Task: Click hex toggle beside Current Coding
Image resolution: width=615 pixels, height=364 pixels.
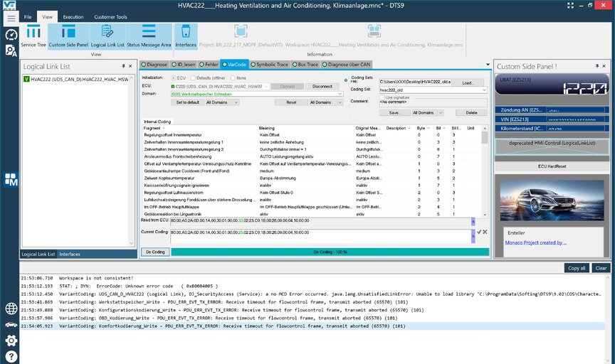Action: tap(473, 236)
